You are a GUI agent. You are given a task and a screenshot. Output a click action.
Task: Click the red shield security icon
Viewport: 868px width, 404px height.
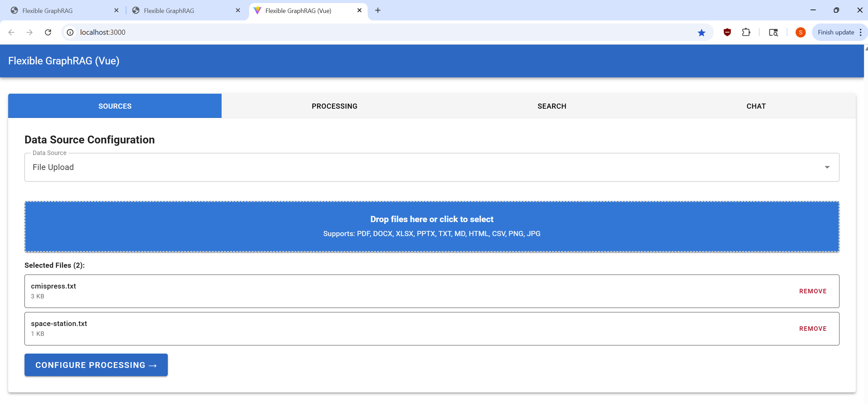(727, 32)
